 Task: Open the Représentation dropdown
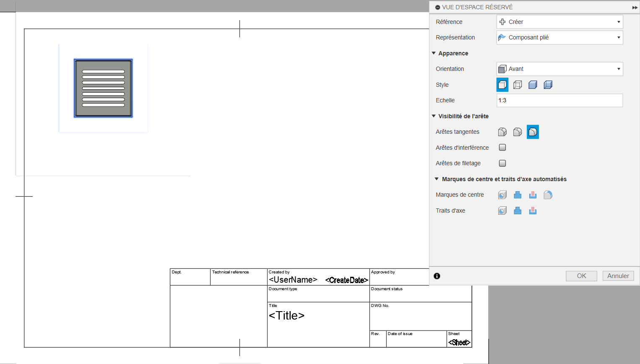point(559,38)
